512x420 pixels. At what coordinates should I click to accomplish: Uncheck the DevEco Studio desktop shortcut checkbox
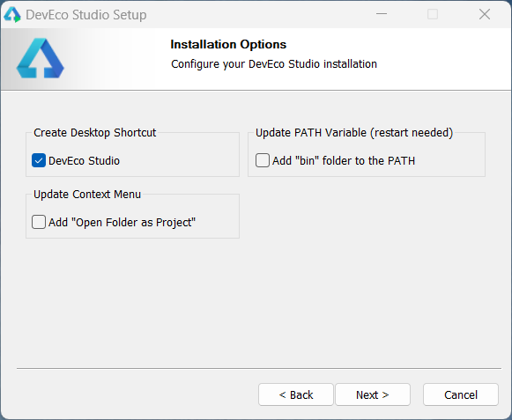coord(39,160)
